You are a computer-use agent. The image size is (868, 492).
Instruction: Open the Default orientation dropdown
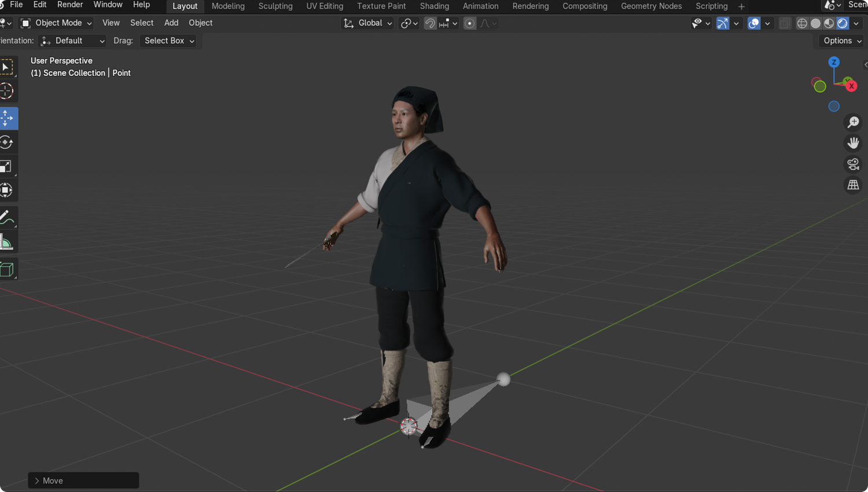[72, 41]
